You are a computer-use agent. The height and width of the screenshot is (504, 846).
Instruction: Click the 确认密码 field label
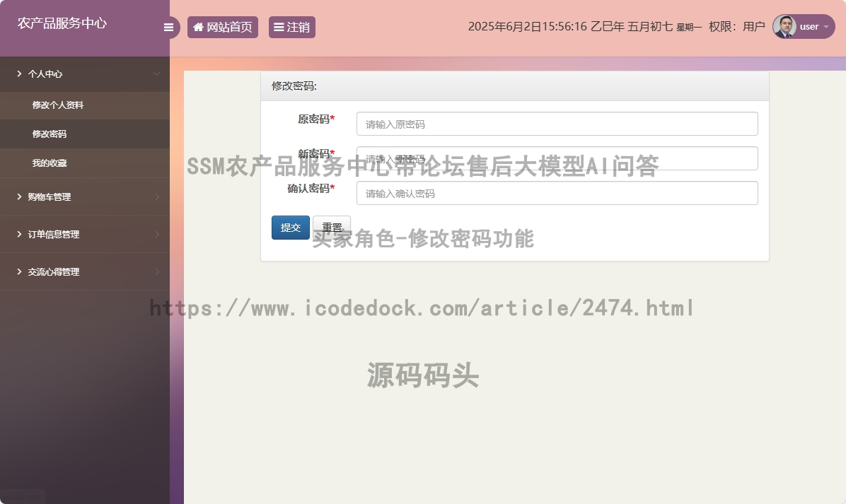311,188
